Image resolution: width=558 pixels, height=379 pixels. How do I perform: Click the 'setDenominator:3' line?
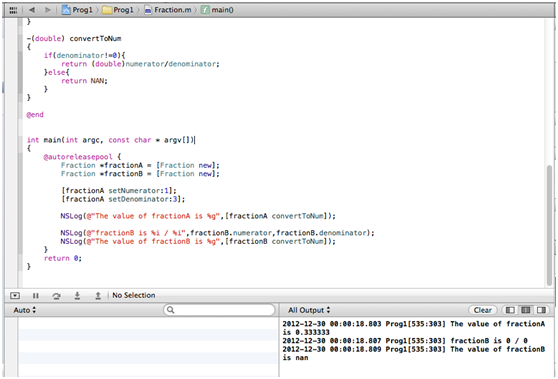[123, 199]
